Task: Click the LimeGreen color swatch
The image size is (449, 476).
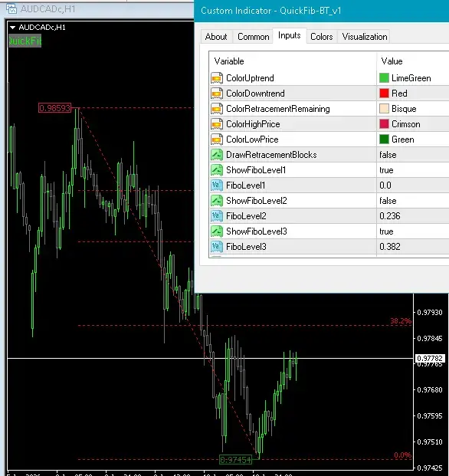Action: [384, 78]
